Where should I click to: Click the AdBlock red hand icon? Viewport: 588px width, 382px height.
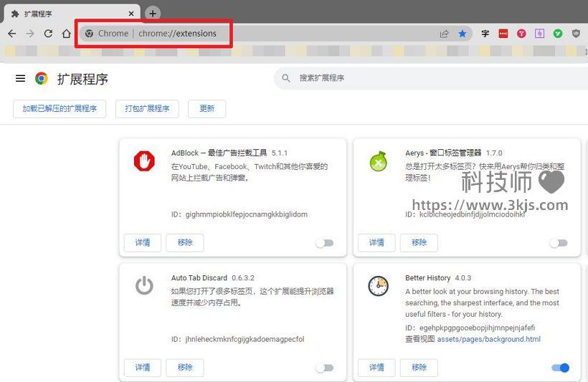(x=144, y=161)
